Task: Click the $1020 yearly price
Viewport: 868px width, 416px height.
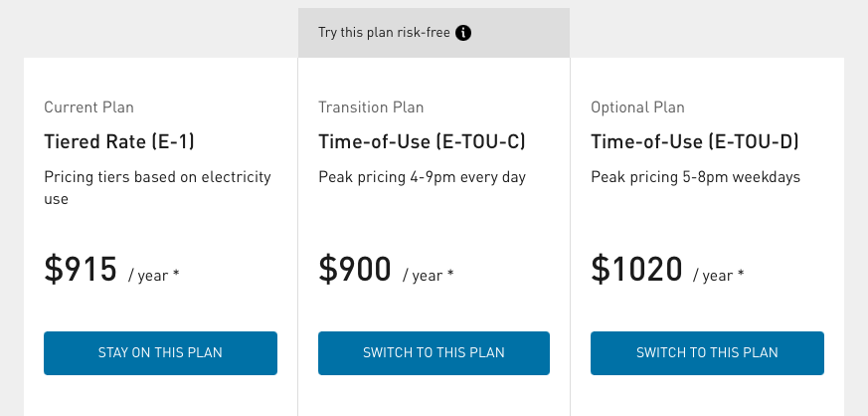Action: coord(636,270)
